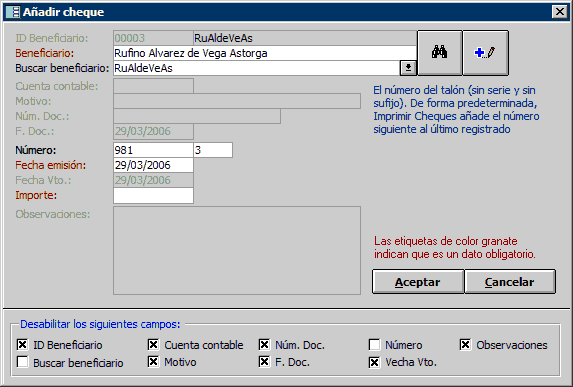Click the Número suffix field containing 3
The height and width of the screenshot is (387, 573).
[213, 150]
